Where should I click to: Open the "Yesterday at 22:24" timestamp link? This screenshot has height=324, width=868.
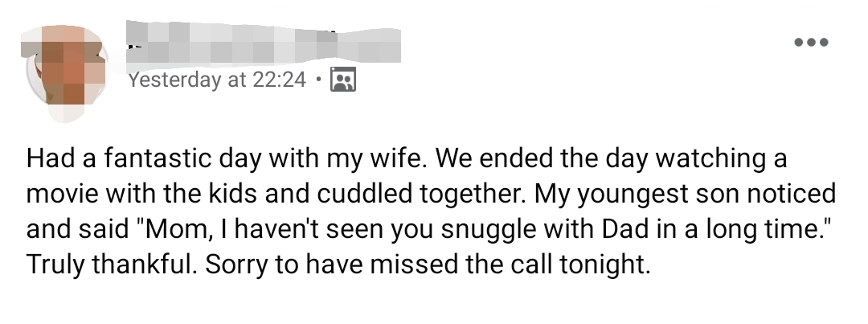pyautogui.click(x=217, y=80)
